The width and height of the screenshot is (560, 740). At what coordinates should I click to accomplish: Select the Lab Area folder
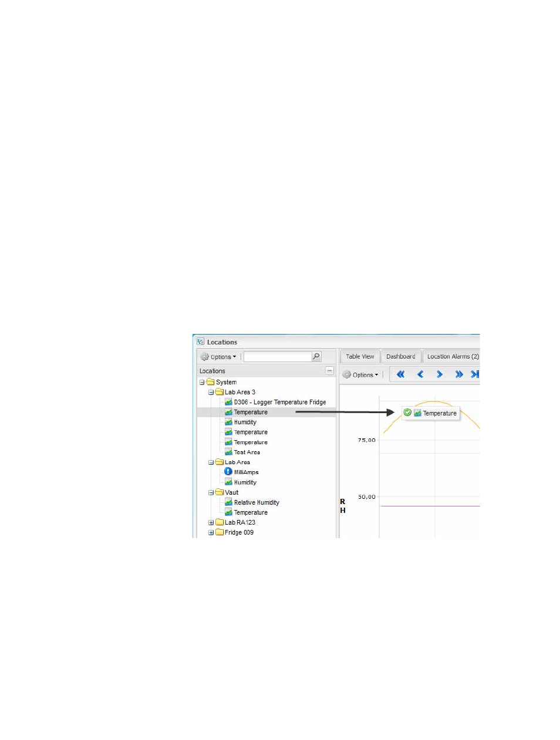(232, 462)
